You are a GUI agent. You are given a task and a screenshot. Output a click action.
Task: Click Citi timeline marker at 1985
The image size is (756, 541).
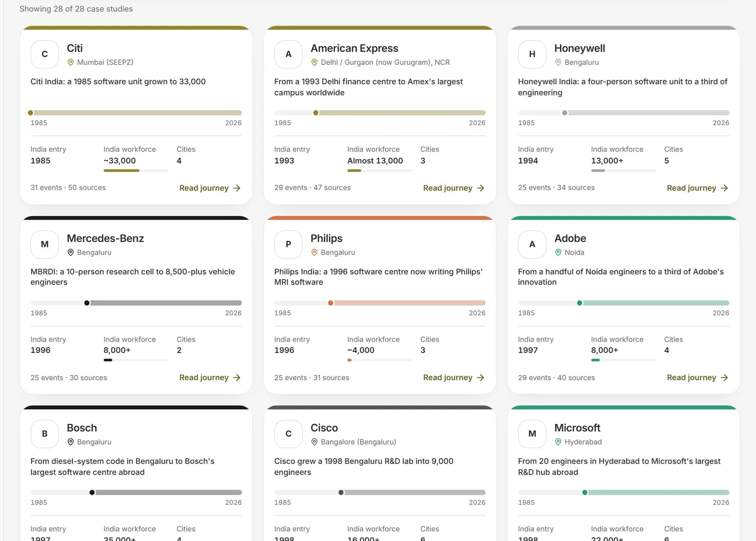point(31,113)
